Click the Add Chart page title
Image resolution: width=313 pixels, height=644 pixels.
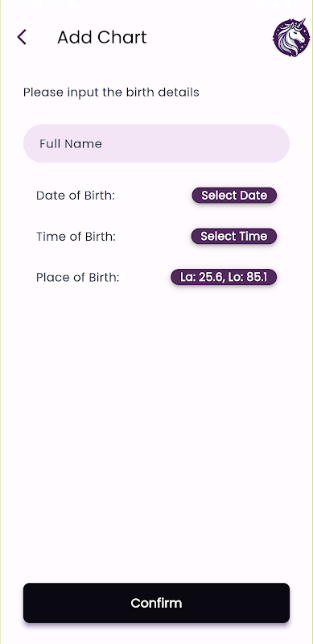(x=102, y=37)
